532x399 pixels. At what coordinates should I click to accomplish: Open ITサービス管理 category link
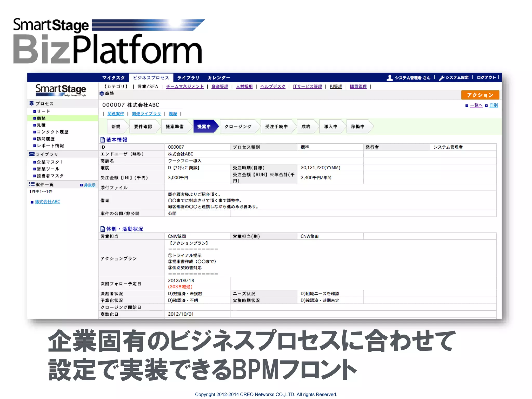tap(307, 87)
